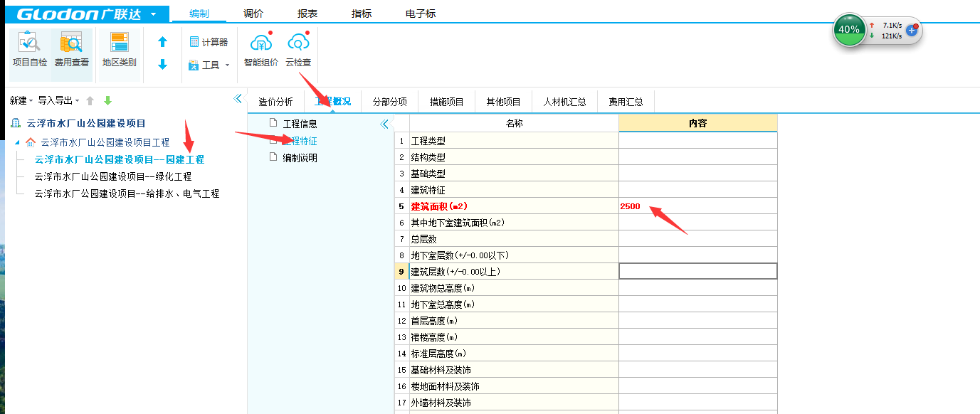Open the 造价分析 tab
Viewport: 980px width, 414px height.
tap(275, 102)
